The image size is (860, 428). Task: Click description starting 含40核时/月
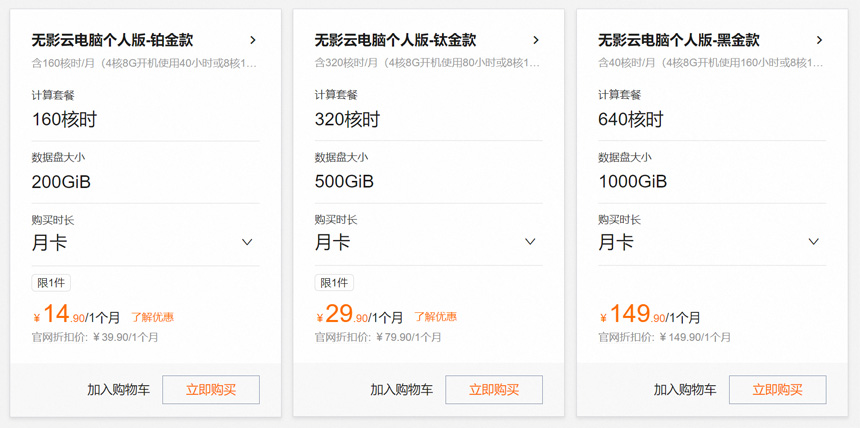711,63
